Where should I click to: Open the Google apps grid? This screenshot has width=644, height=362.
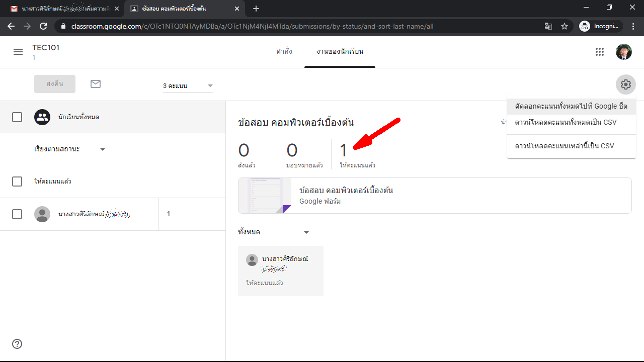599,52
